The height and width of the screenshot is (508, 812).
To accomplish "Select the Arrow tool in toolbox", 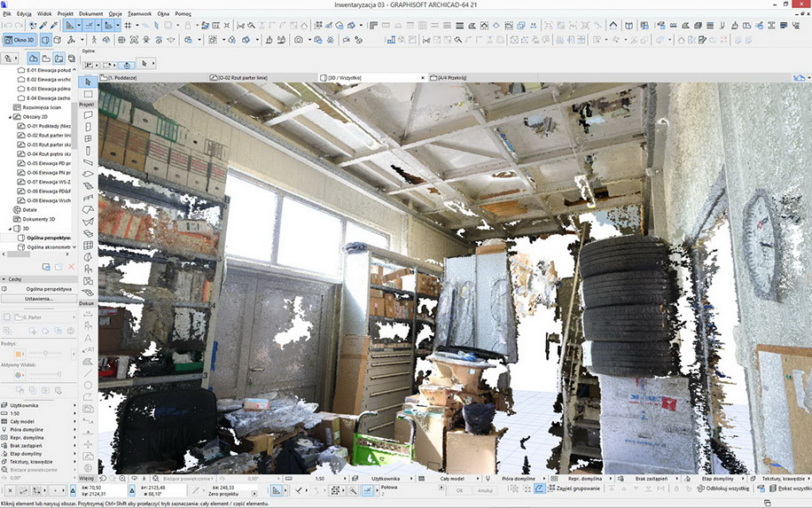I will [x=88, y=82].
